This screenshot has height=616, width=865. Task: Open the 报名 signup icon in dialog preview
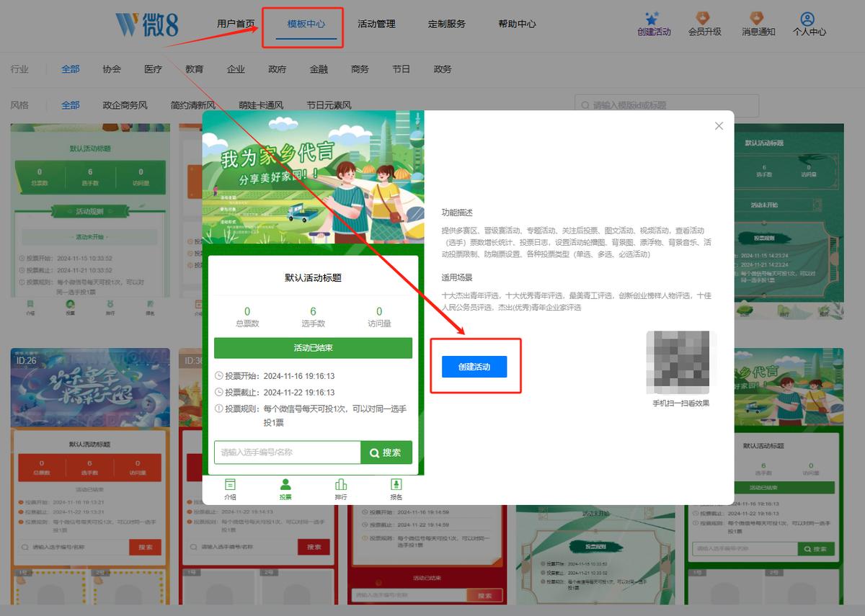coord(396,485)
